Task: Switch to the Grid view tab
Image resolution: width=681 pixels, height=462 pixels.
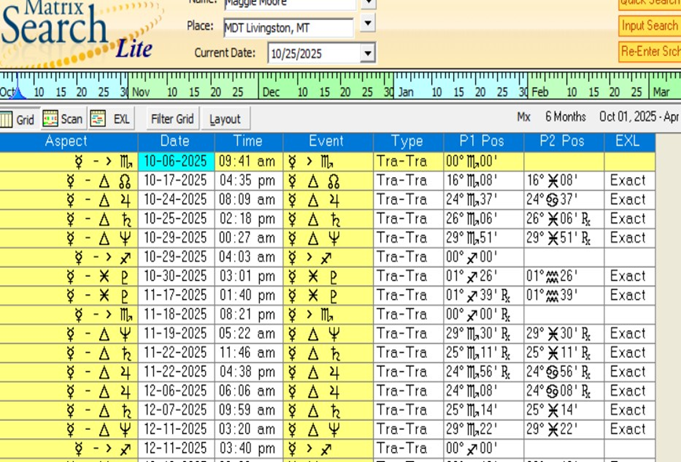Action: pos(18,119)
